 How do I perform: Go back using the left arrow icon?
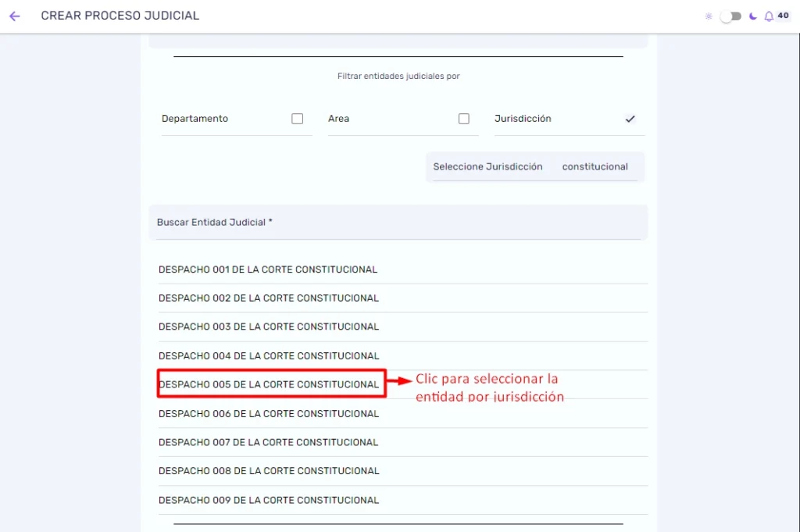[x=14, y=16]
